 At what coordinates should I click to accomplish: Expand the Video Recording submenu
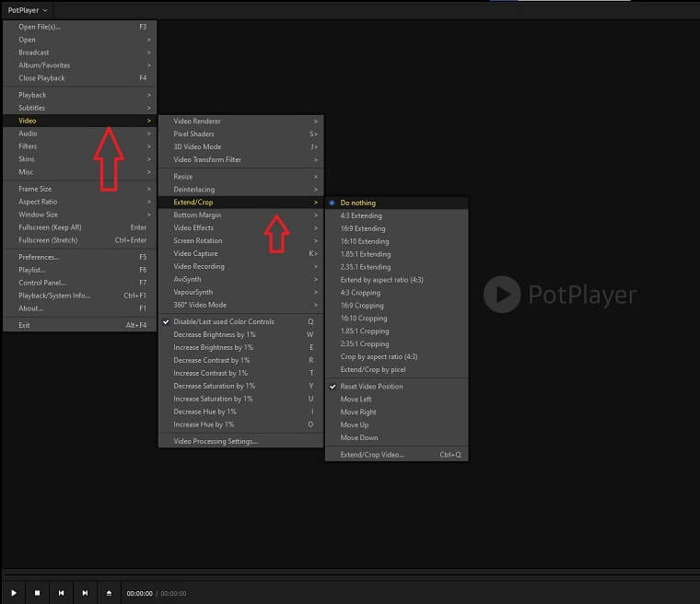[x=240, y=266]
